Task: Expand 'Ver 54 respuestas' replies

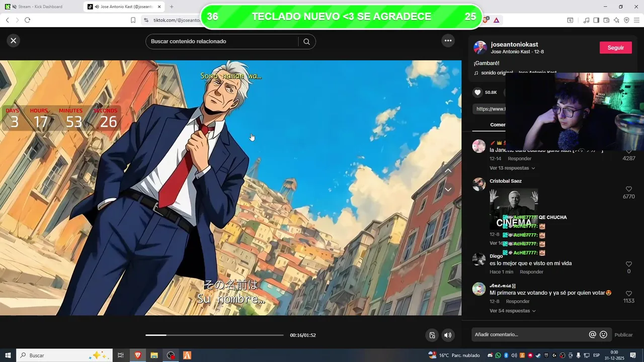Action: click(x=512, y=311)
